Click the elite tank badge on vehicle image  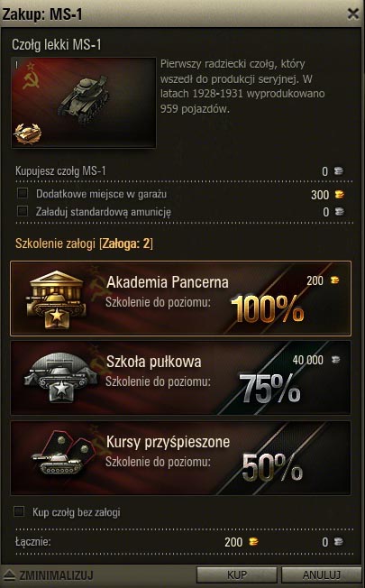tap(27, 133)
